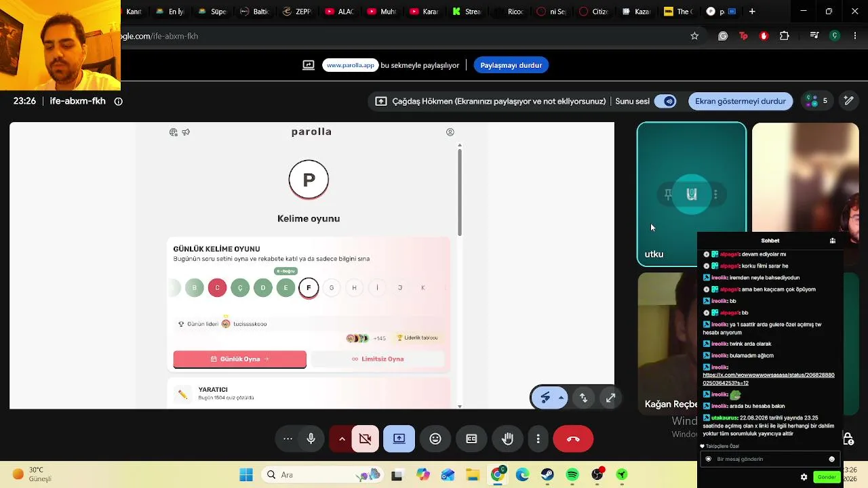The height and width of the screenshot is (488, 868).
Task: Open Steam from the taskbar
Action: 547,475
